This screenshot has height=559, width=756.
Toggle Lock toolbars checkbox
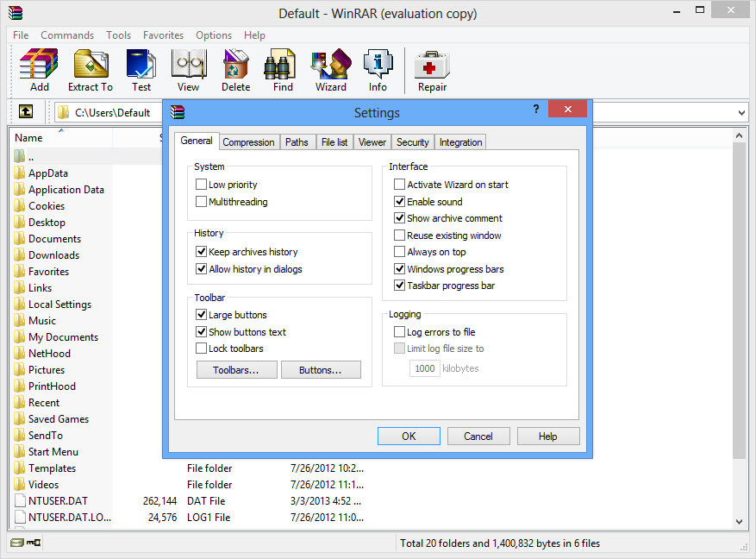point(202,349)
